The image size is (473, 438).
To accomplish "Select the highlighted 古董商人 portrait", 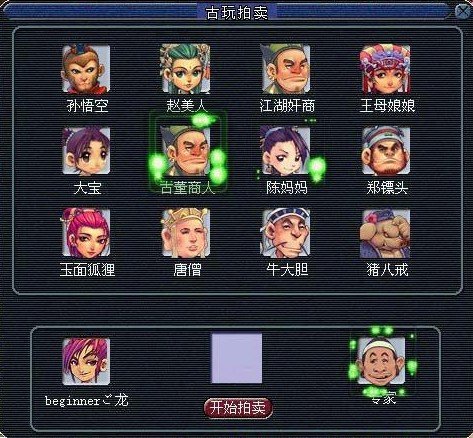I will pyautogui.click(x=186, y=151).
